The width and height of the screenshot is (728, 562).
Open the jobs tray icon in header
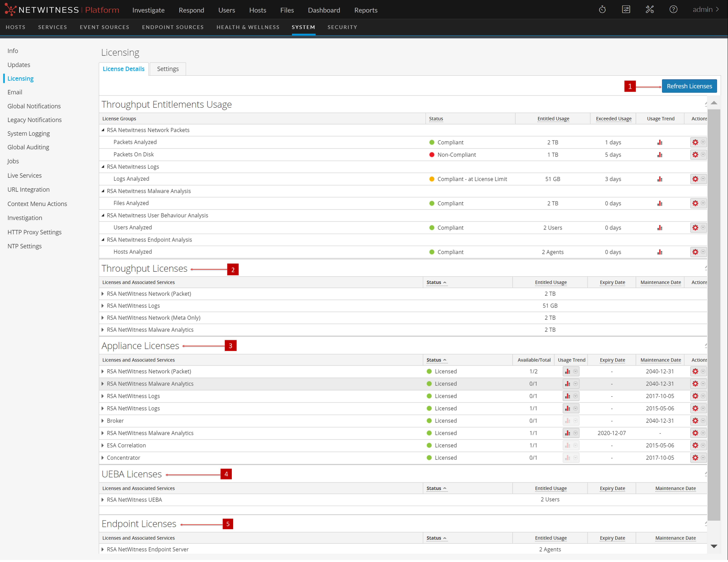click(626, 10)
